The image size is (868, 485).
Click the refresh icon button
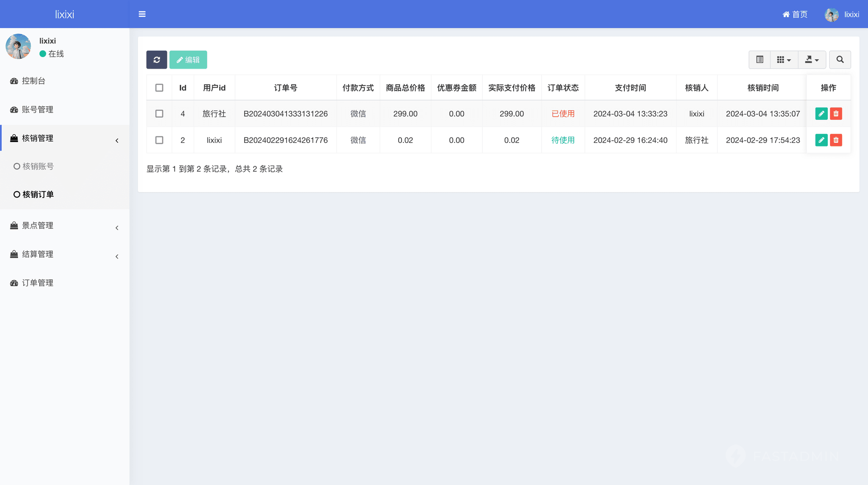pos(156,60)
